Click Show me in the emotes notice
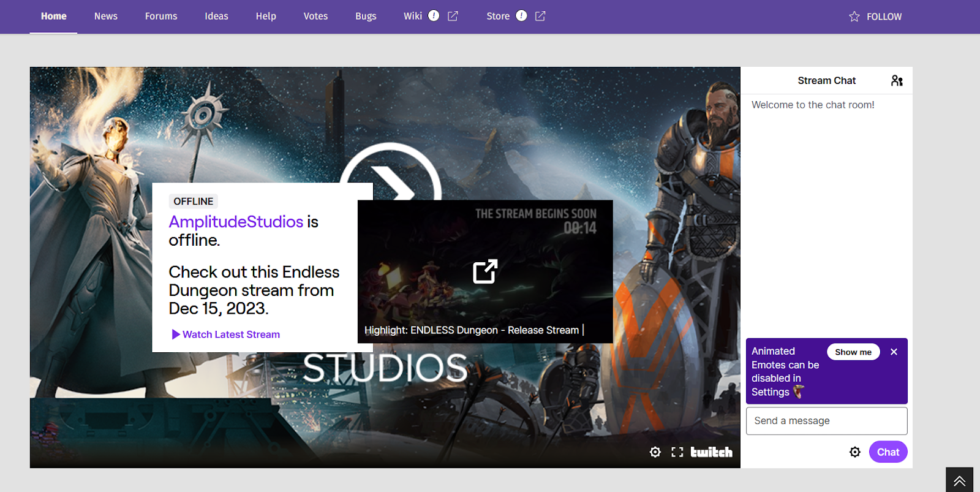 click(853, 352)
